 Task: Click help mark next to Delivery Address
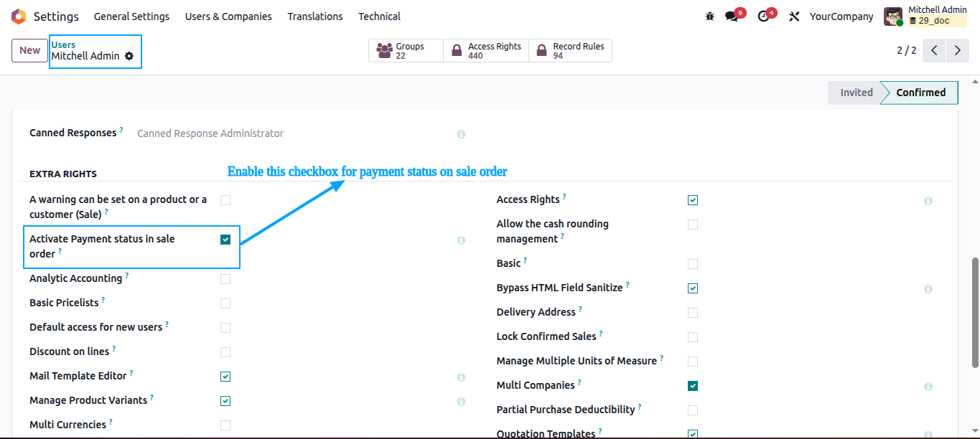pyautogui.click(x=580, y=309)
